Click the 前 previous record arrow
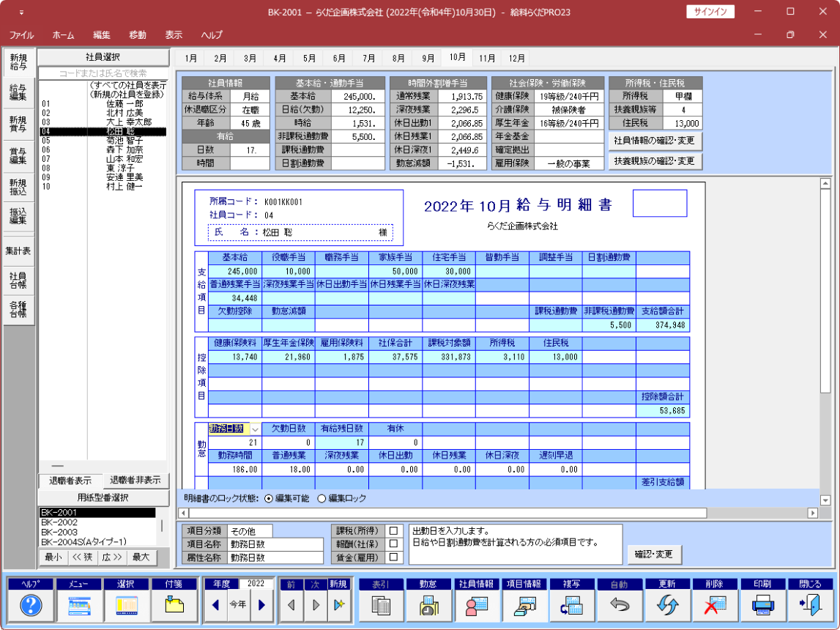The image size is (840, 630). (x=291, y=605)
